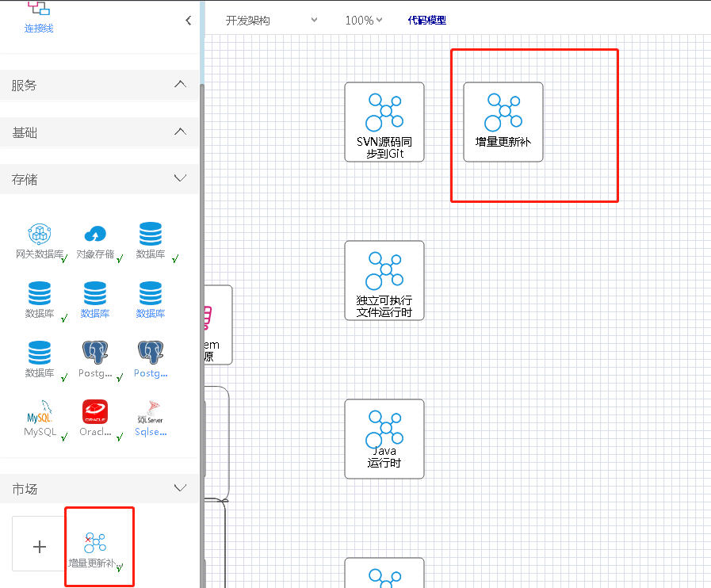711x588 pixels.
Task: Choose the Oracle database icon
Action: tap(95, 412)
